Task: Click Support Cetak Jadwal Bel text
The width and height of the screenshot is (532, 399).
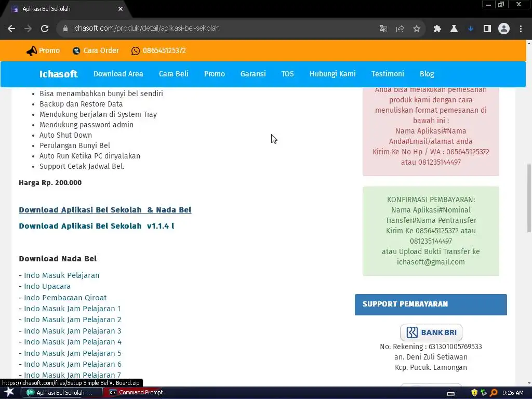Action: pos(82,166)
